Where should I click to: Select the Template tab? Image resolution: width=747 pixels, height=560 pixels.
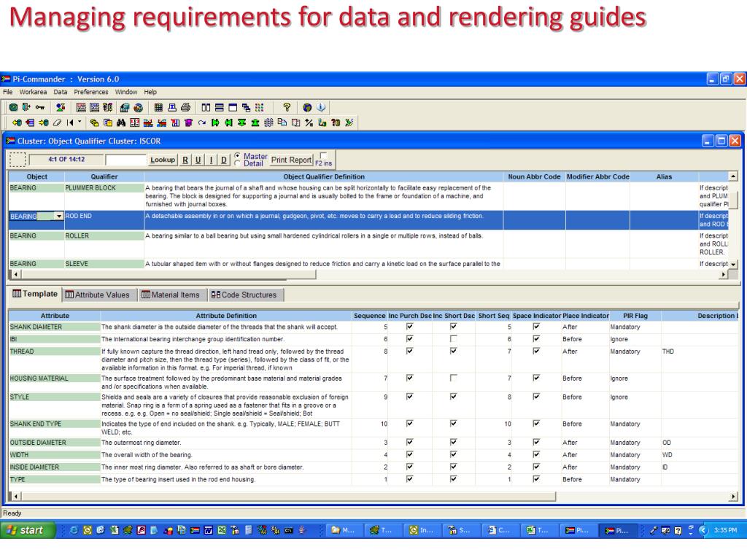point(35,294)
